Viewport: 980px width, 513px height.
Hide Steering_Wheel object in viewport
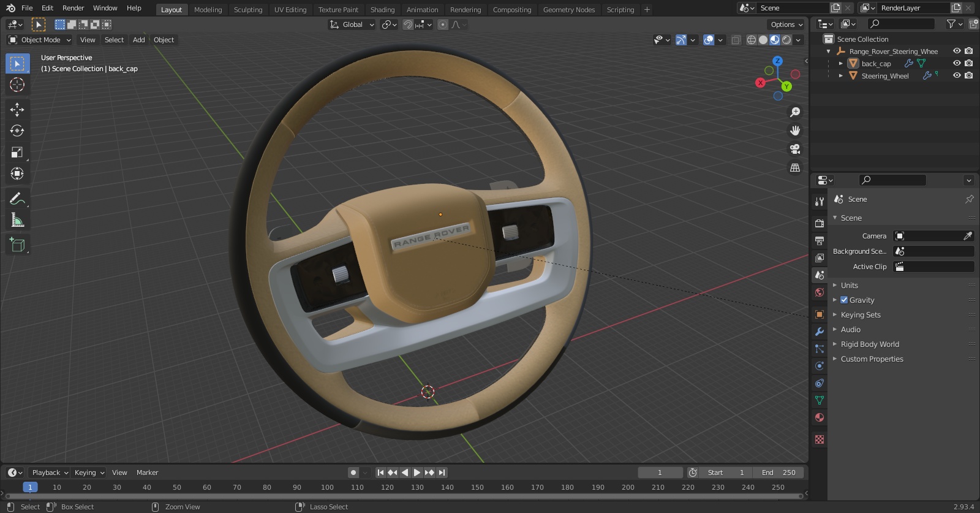click(957, 75)
